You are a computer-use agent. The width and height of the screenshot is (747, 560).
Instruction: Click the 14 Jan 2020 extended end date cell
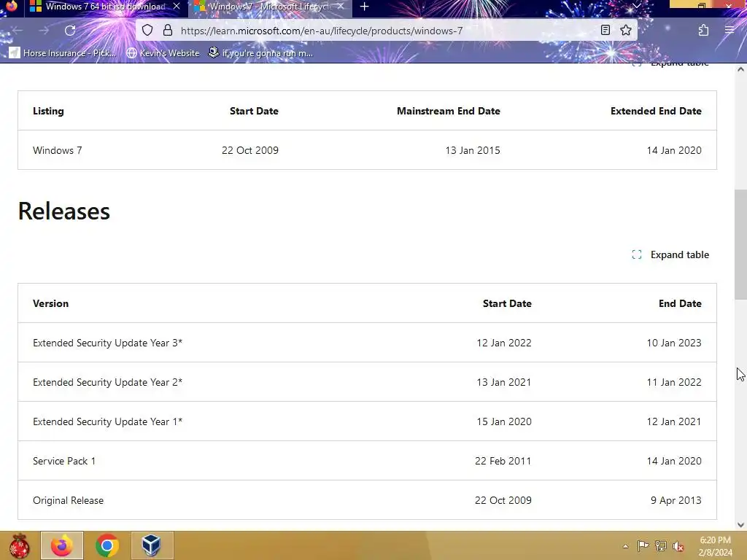(x=674, y=150)
